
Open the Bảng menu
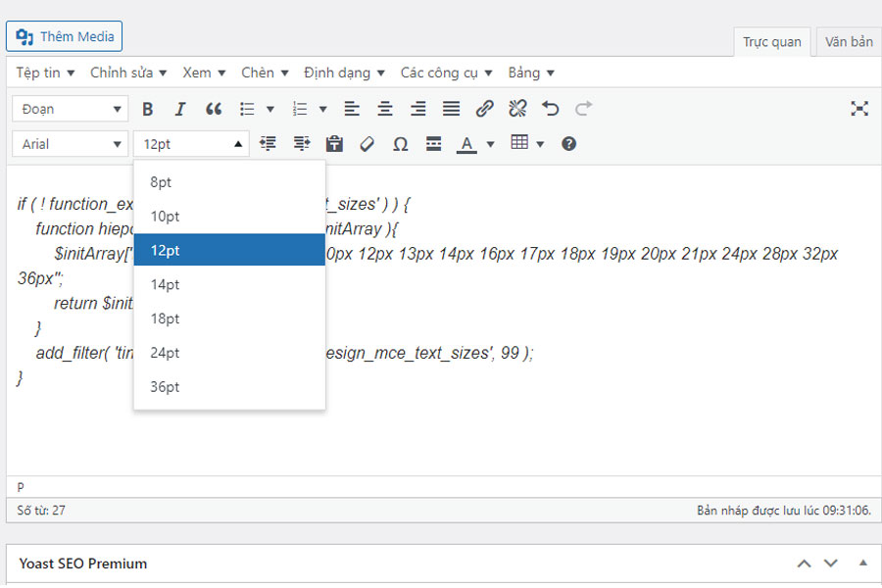click(531, 73)
